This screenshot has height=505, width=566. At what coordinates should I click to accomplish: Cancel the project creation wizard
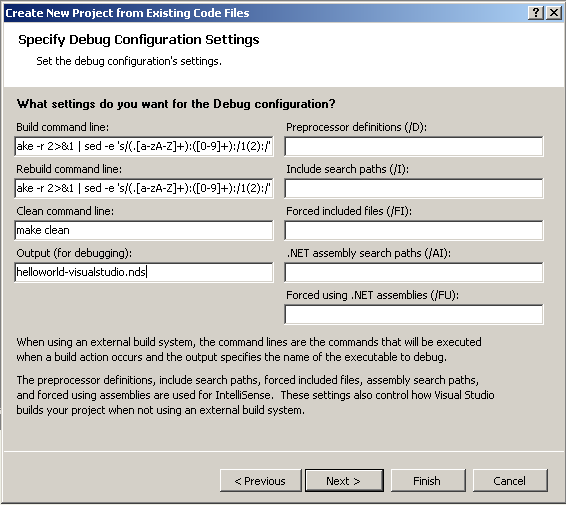(x=510, y=480)
